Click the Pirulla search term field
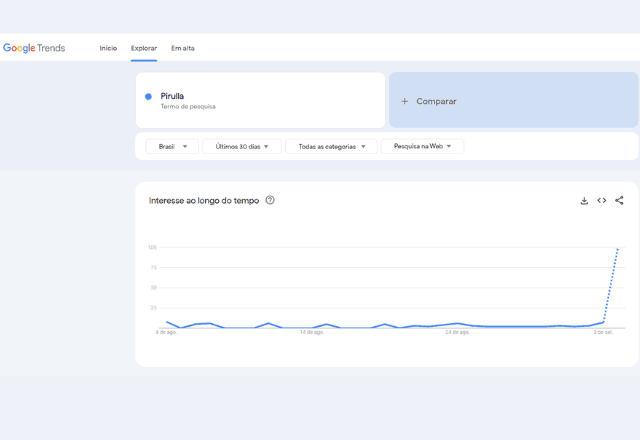 260,100
